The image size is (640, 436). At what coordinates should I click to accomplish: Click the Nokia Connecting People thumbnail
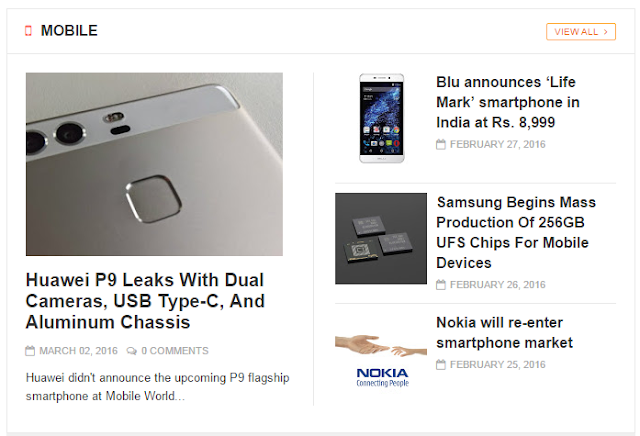pos(381,361)
